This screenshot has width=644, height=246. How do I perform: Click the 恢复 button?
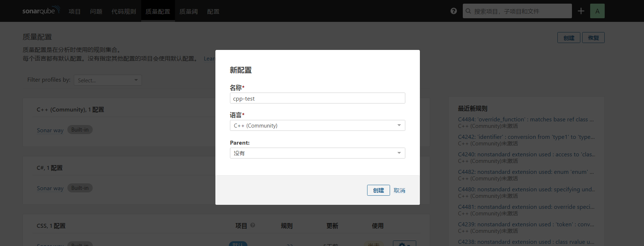[593, 38]
